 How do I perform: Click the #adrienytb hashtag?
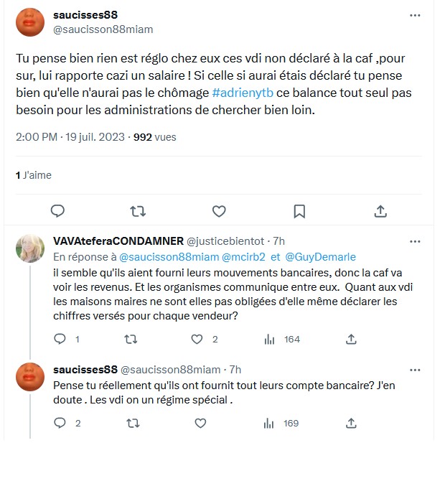tap(242, 93)
